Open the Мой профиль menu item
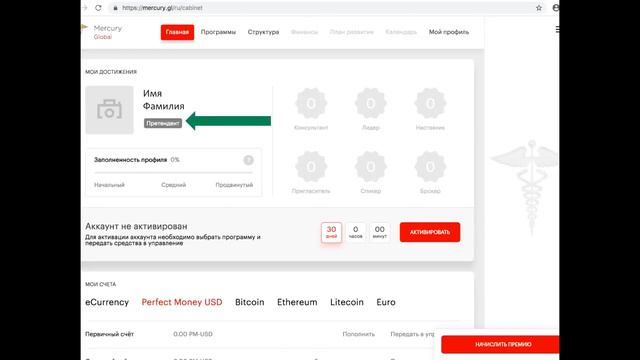This screenshot has width=640, height=360. coord(449,32)
